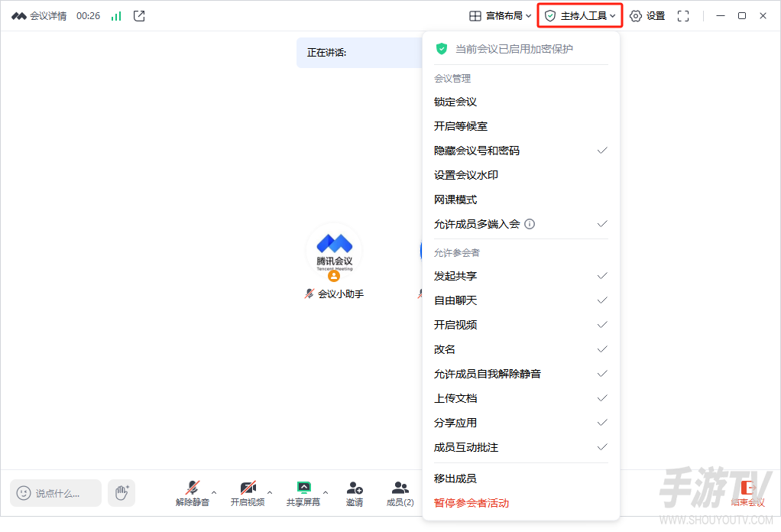
Task: Open the 主持人工具 host tools menu
Action: 580,16
